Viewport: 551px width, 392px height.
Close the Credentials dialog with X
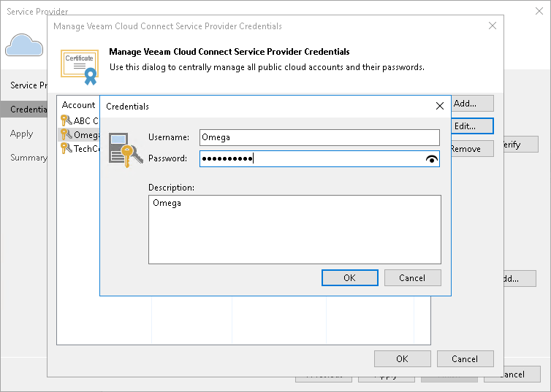click(x=440, y=106)
